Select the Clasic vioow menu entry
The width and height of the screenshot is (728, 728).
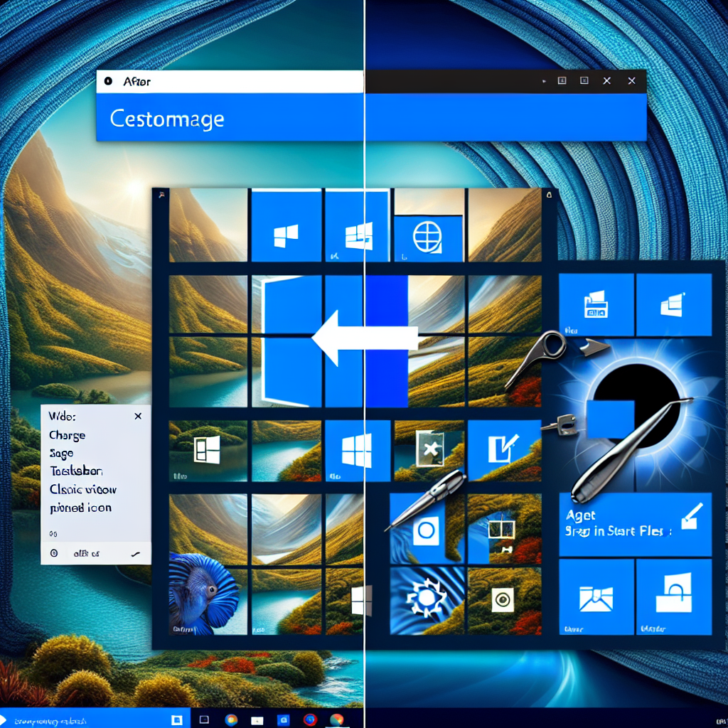click(83, 489)
